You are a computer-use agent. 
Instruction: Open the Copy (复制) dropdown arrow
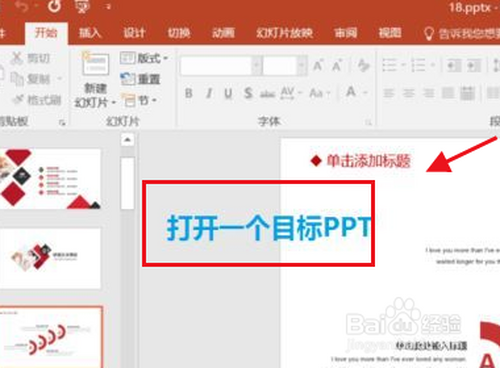(x=59, y=79)
